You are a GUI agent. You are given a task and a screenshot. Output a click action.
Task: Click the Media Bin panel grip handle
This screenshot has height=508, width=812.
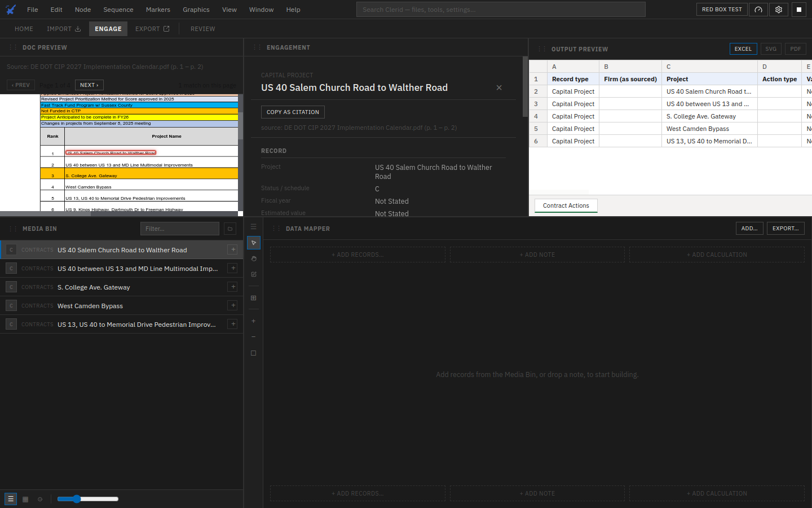[x=12, y=229]
